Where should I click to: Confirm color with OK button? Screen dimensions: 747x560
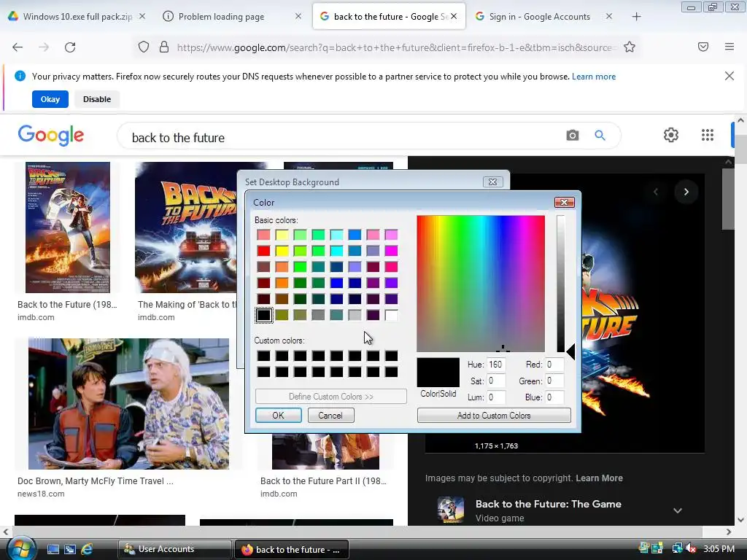tap(278, 415)
